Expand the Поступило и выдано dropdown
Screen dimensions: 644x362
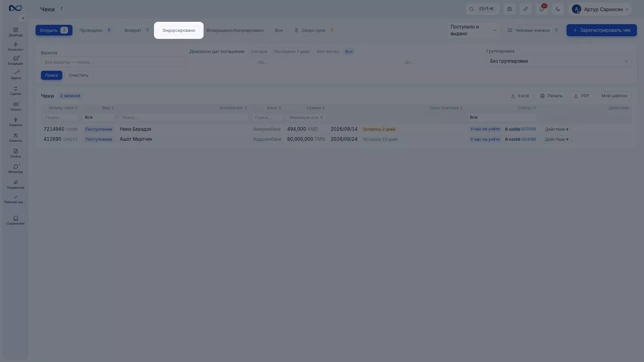(473, 30)
